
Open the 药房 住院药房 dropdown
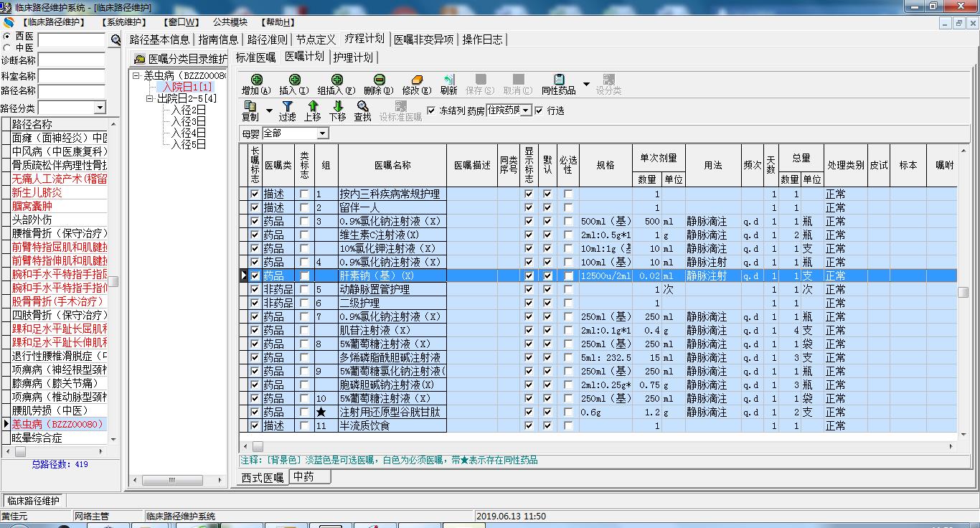(x=527, y=110)
